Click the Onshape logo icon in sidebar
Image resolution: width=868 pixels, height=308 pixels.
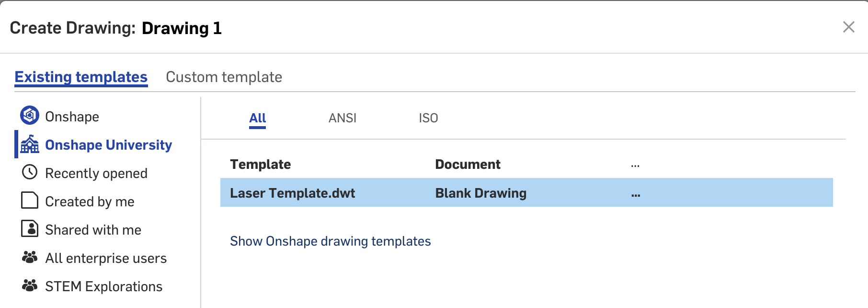pyautogui.click(x=30, y=115)
